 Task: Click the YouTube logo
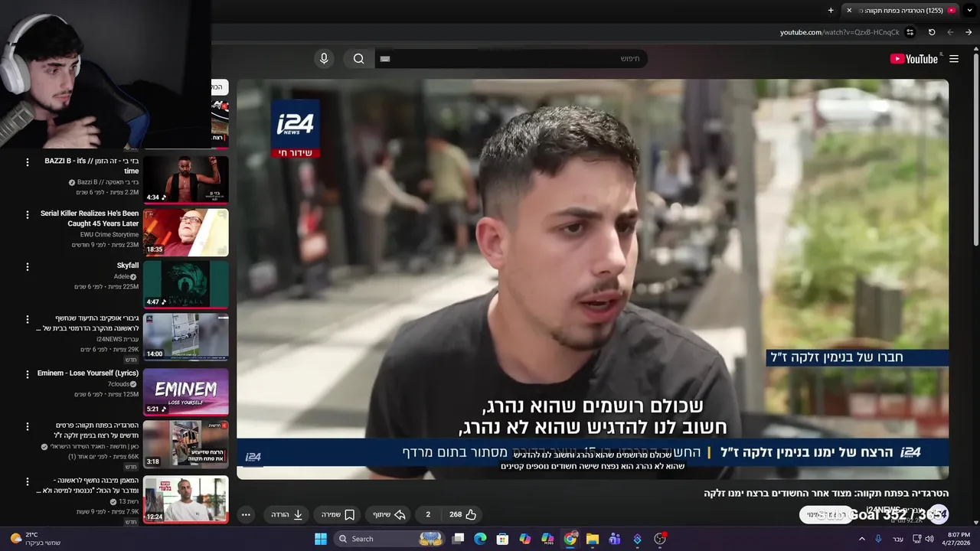pyautogui.click(x=913, y=59)
